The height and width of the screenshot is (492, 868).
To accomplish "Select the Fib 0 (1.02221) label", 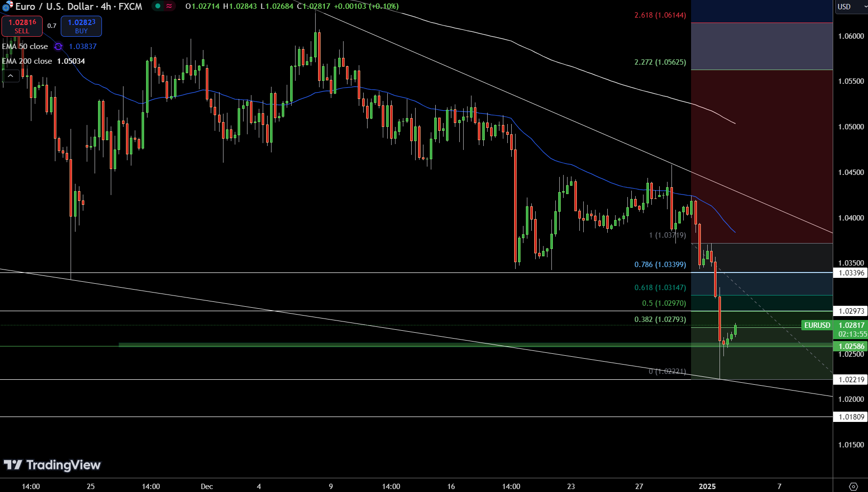I will (x=668, y=371).
